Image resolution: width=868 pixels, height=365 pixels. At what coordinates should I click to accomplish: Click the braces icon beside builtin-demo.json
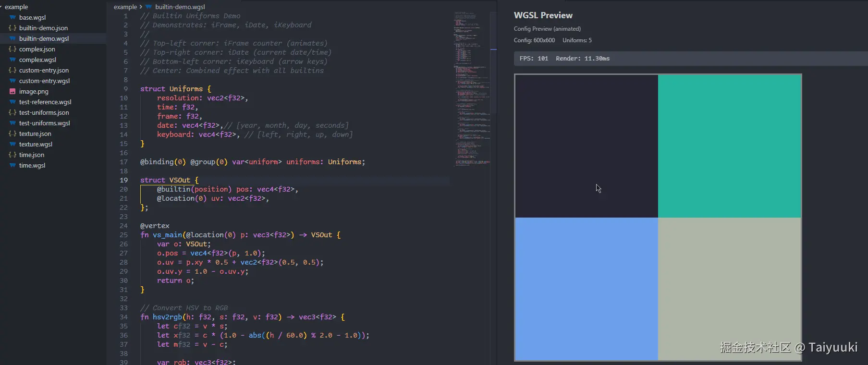(x=12, y=28)
